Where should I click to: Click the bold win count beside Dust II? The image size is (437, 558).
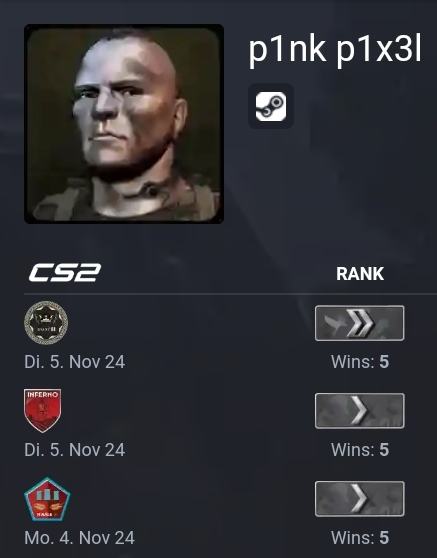[x=384, y=362]
